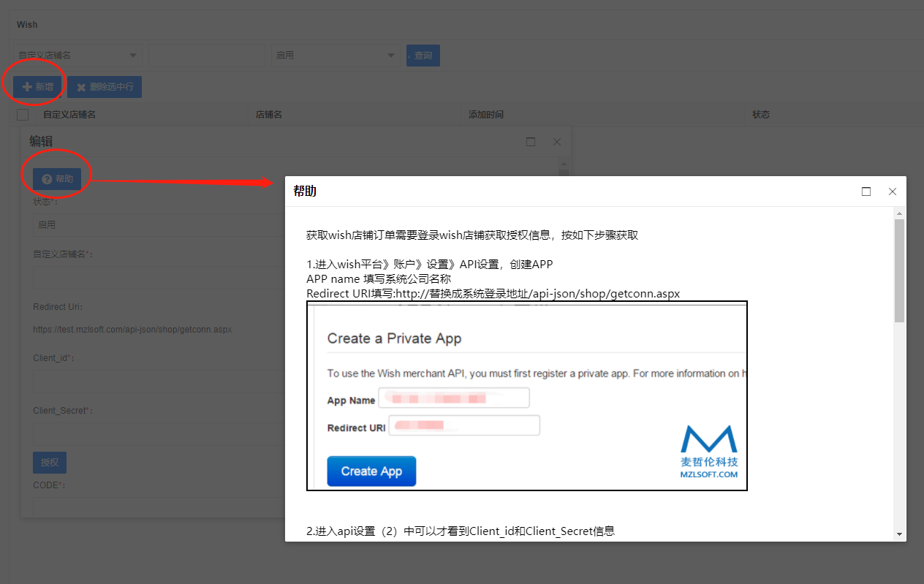
Task: Sort by 添加时间 column header
Action: (486, 115)
